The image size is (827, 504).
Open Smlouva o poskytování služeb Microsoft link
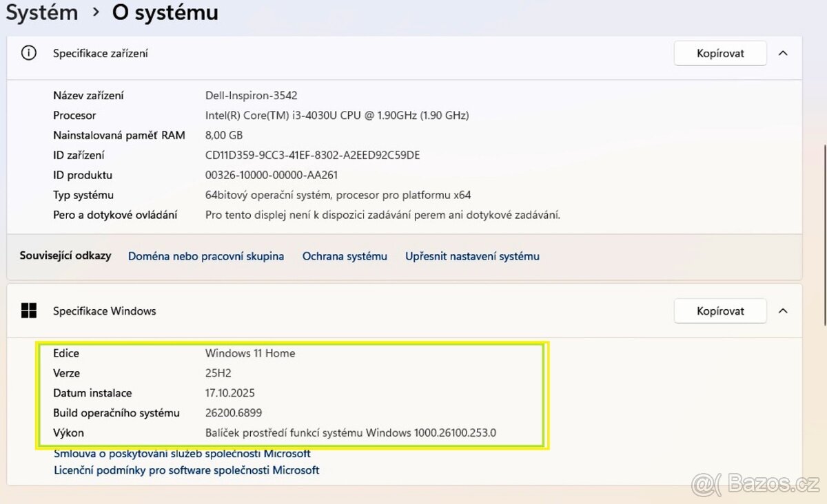[182, 454]
